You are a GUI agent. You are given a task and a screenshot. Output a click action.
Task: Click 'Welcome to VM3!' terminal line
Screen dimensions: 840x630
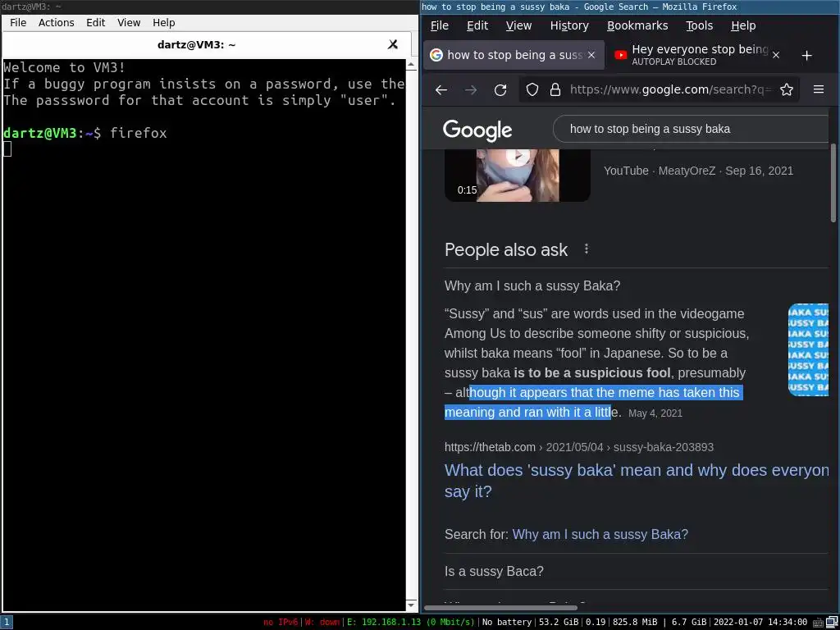pyautogui.click(x=64, y=67)
